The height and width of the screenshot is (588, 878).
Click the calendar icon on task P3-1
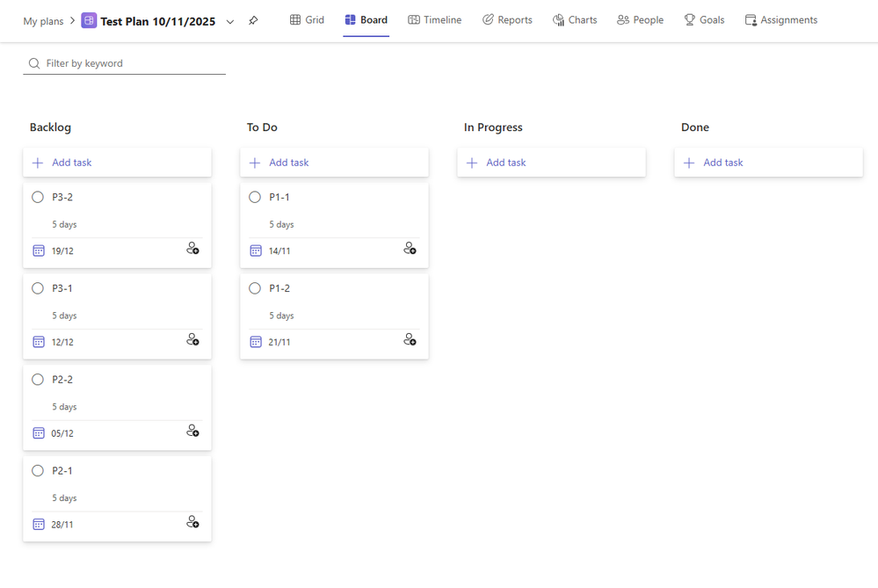(x=39, y=342)
